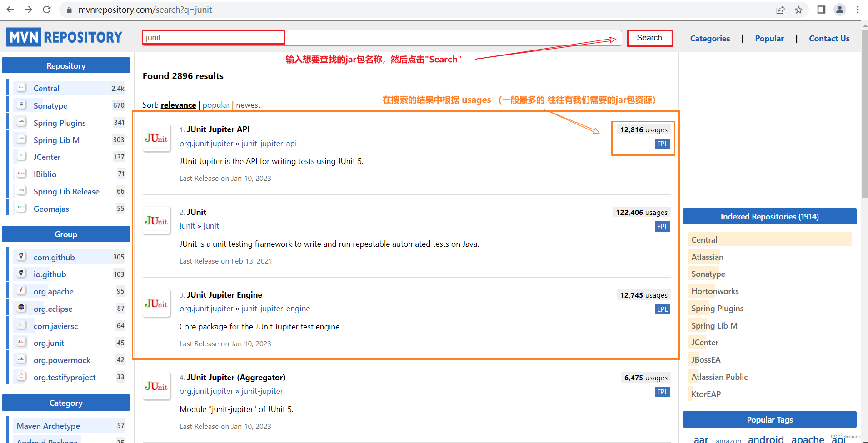Filter by the com.javiersc group

[55, 326]
